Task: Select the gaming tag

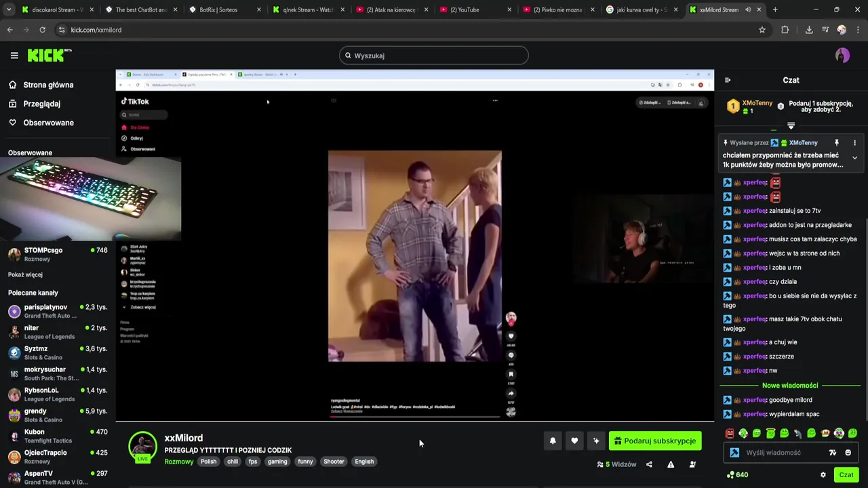Action: 277,462
